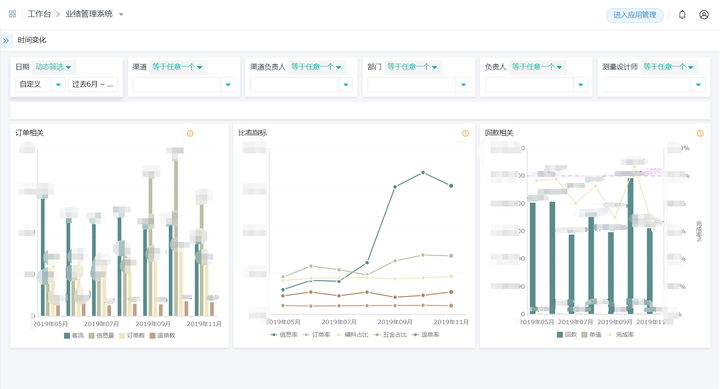720x389 pixels.
Task: Click the peak point of the teal 信息率 line
Action: [x=423, y=173]
